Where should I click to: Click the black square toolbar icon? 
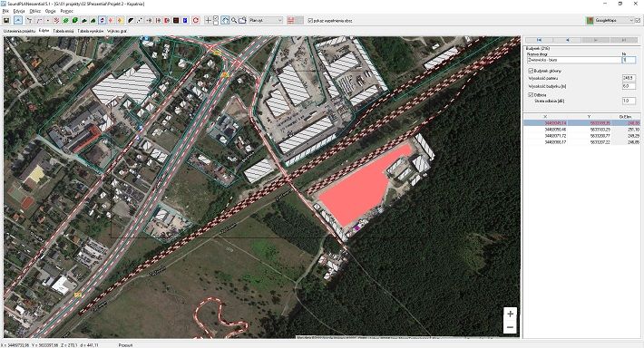pos(176,20)
